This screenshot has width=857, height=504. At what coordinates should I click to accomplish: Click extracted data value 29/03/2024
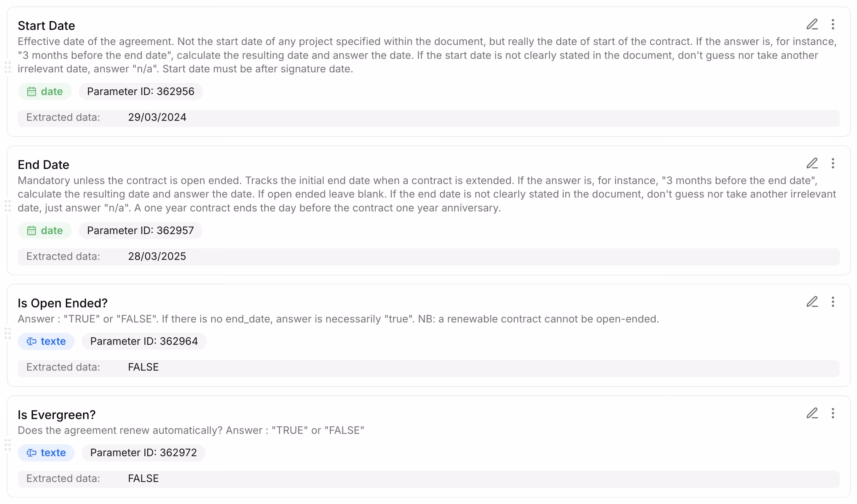157,118
